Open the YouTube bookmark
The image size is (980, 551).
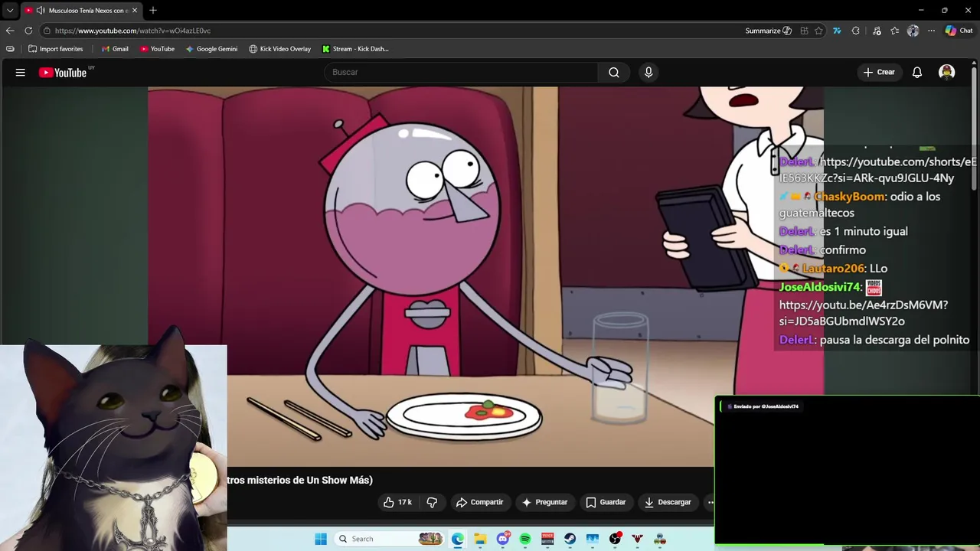[157, 49]
